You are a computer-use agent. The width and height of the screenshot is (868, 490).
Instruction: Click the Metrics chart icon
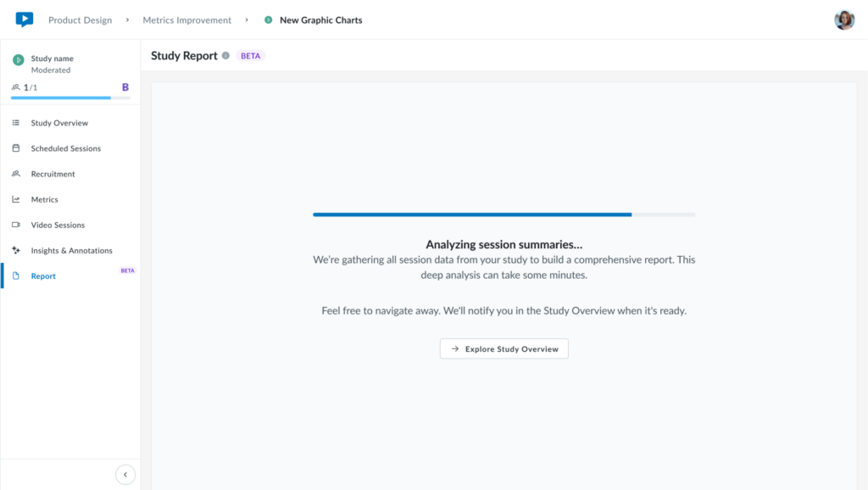point(16,199)
